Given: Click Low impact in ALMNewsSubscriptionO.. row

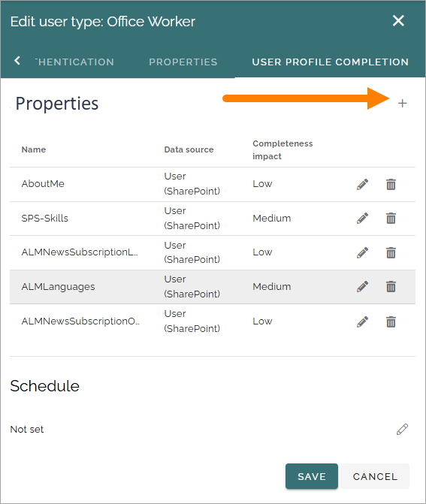Looking at the screenshot, I should (x=262, y=321).
